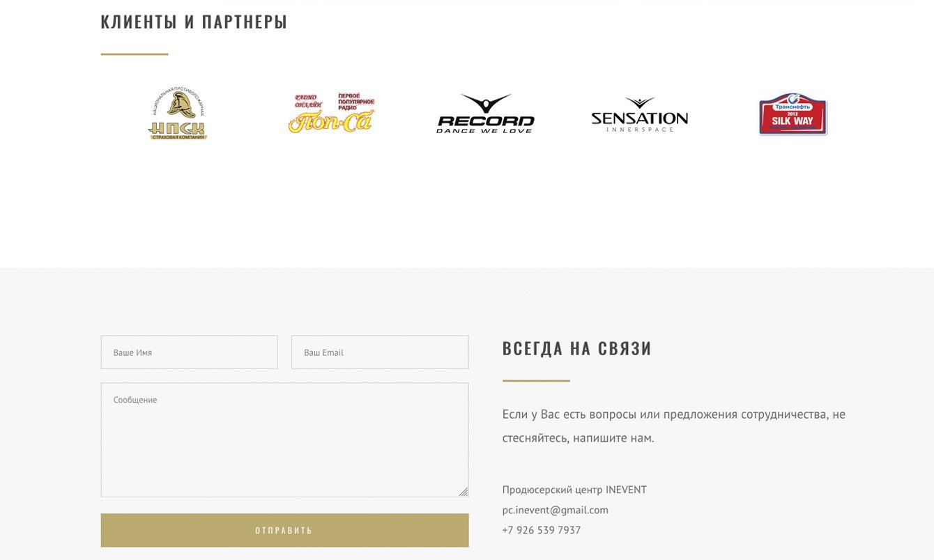
Task: Click inside the Сообщение message box
Action: point(284,440)
